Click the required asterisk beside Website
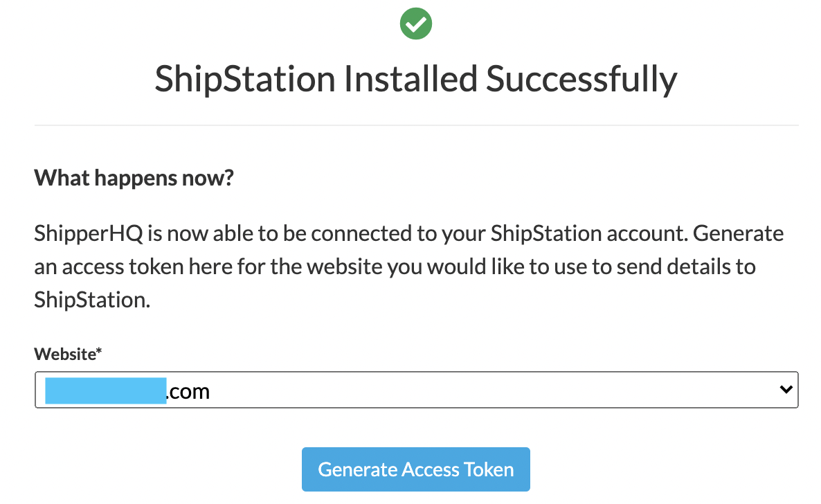Screen dimensions: 821x504 pos(99,352)
